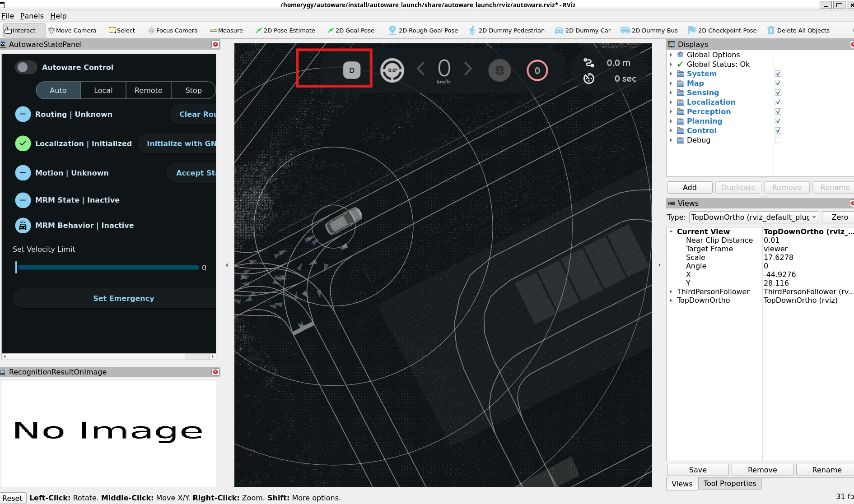Collapse the Current View tree
The width and height of the screenshot is (854, 504).
(x=671, y=231)
